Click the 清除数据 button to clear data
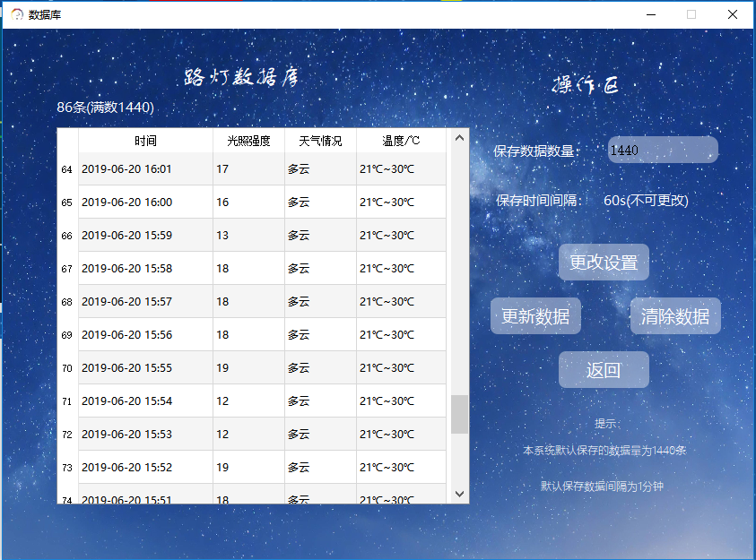 tap(675, 315)
